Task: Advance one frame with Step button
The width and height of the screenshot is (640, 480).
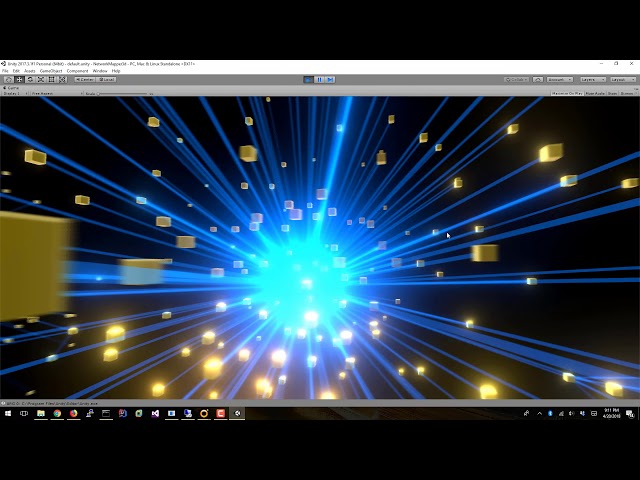Action: click(330, 80)
